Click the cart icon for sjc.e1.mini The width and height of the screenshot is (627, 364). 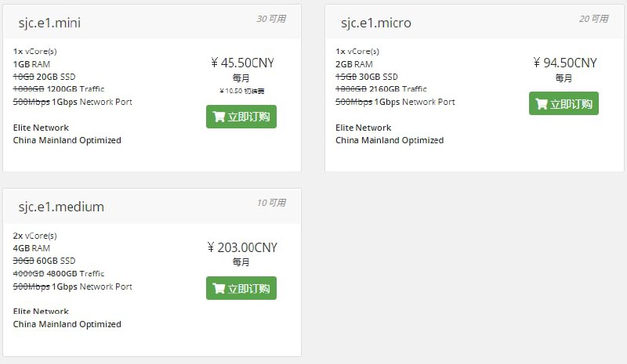click(x=219, y=117)
